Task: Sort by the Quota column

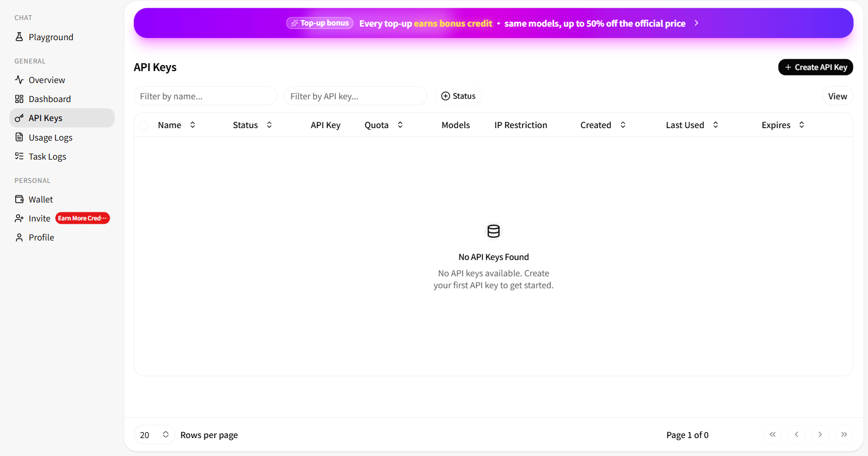Action: pos(384,125)
